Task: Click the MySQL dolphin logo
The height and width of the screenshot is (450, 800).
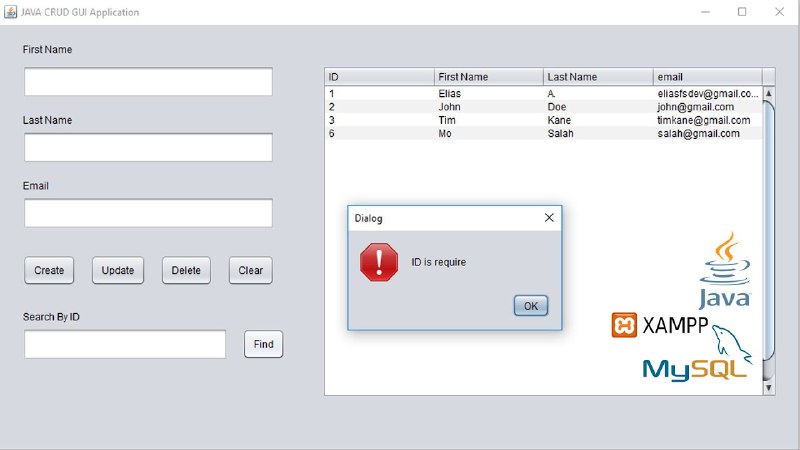Action: pos(698,354)
